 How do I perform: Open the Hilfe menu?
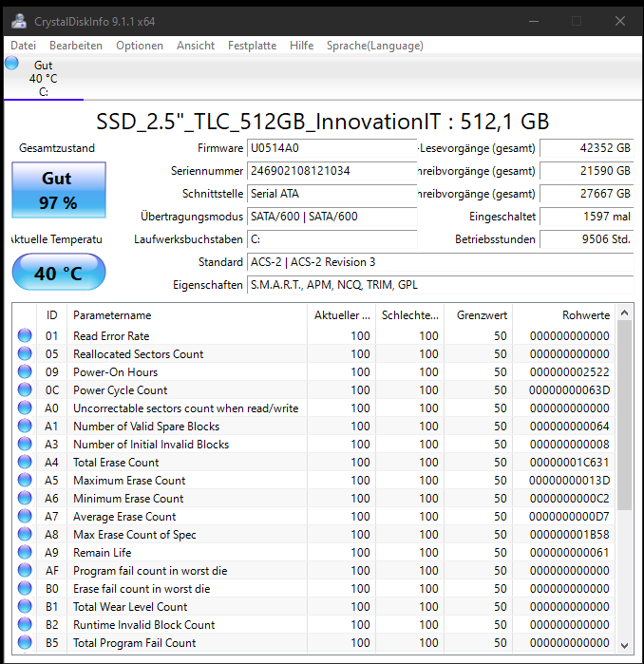coord(301,46)
